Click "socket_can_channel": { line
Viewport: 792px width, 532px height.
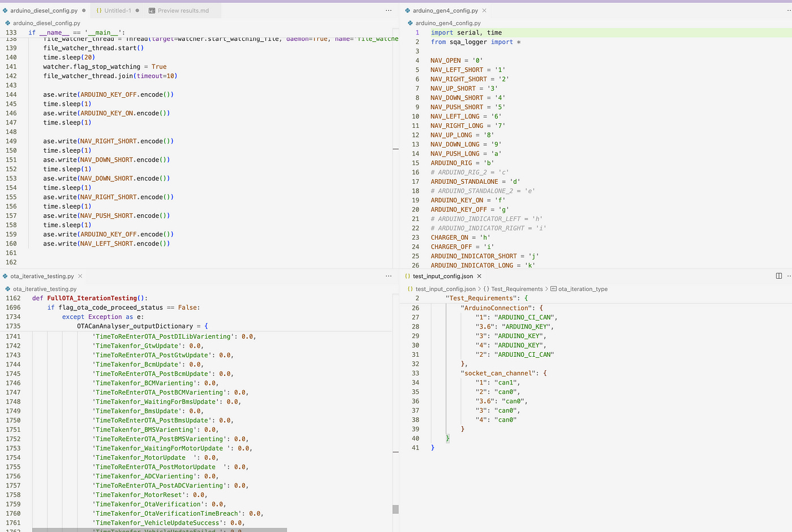click(503, 373)
